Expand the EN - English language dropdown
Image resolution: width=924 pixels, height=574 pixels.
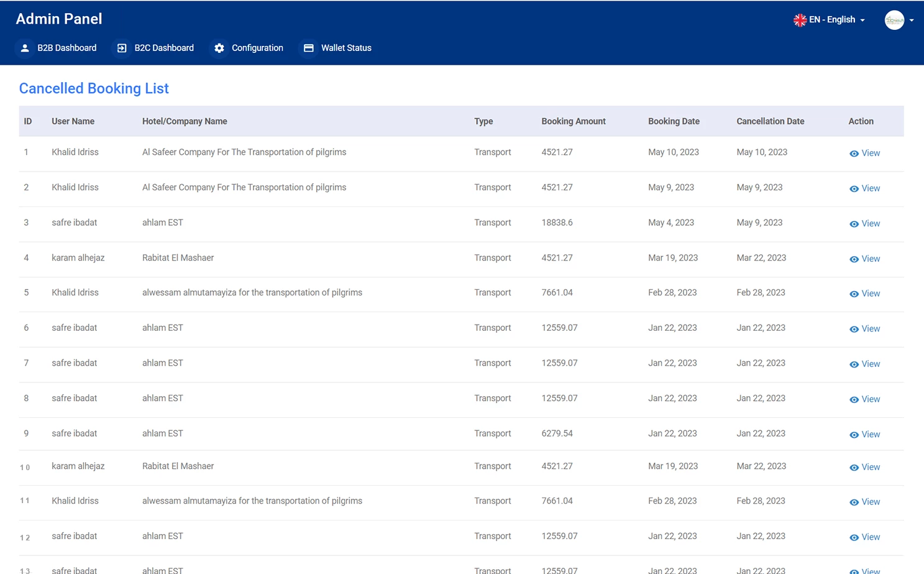coord(833,19)
